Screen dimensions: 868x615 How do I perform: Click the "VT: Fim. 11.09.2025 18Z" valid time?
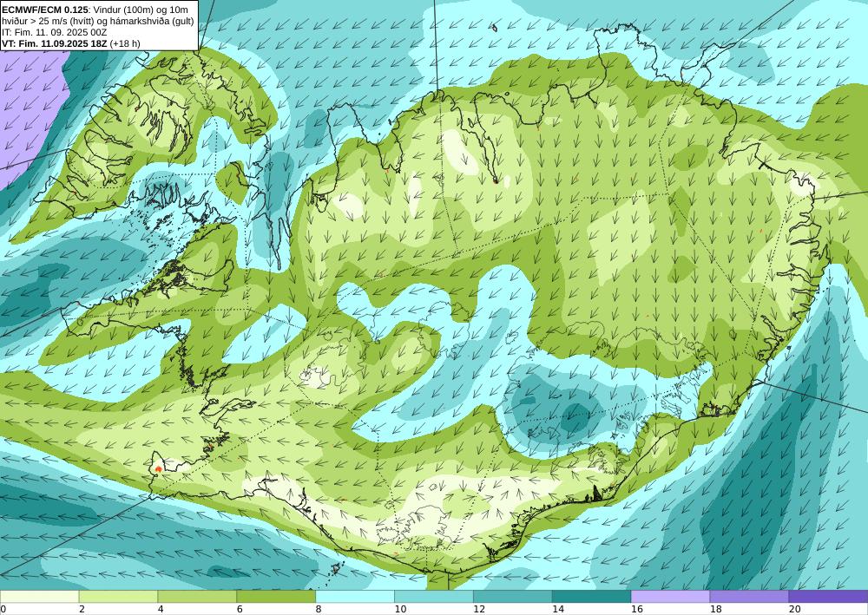tap(54, 43)
